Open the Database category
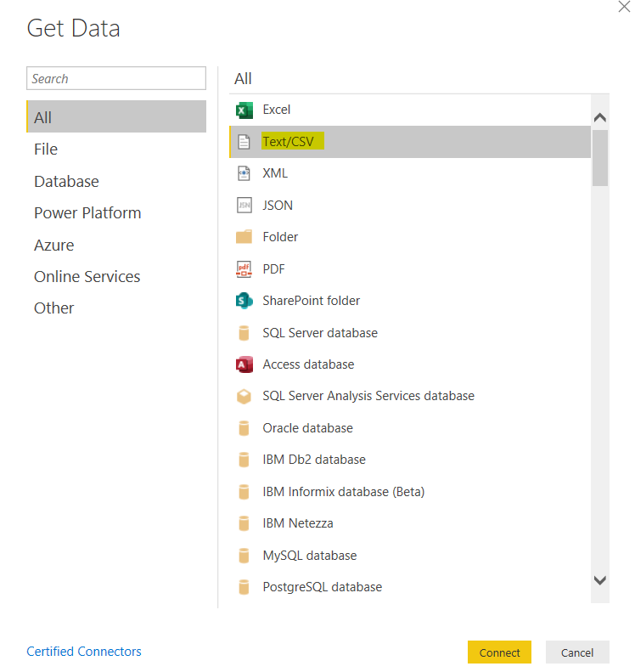The height and width of the screenshot is (672, 635). [x=66, y=182]
